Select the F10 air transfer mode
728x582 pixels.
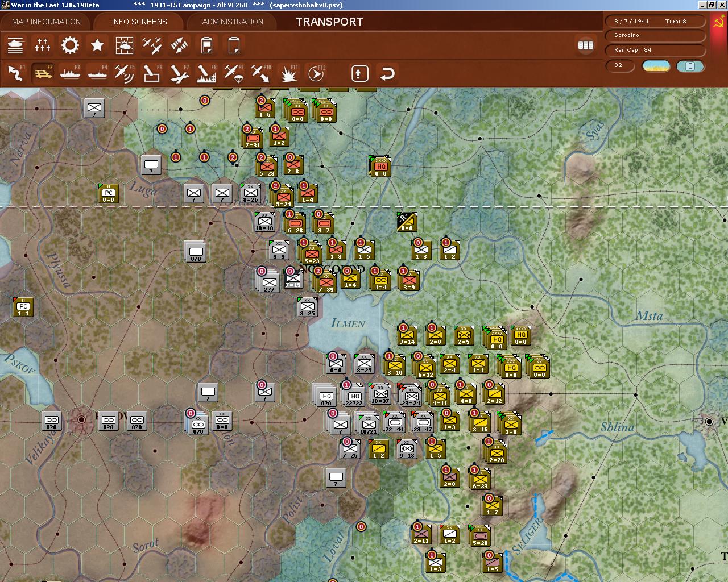(x=261, y=73)
